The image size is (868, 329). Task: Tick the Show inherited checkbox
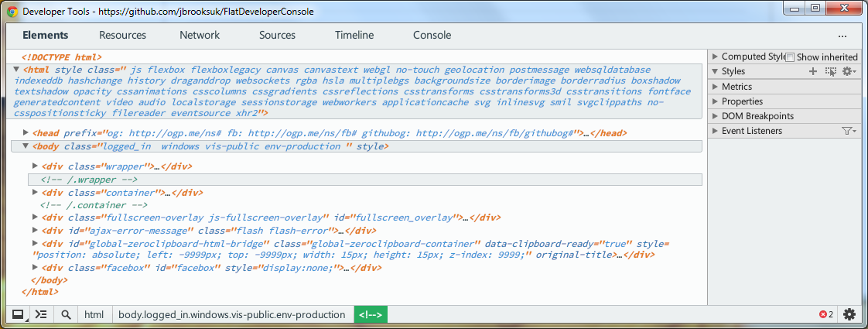(x=791, y=57)
